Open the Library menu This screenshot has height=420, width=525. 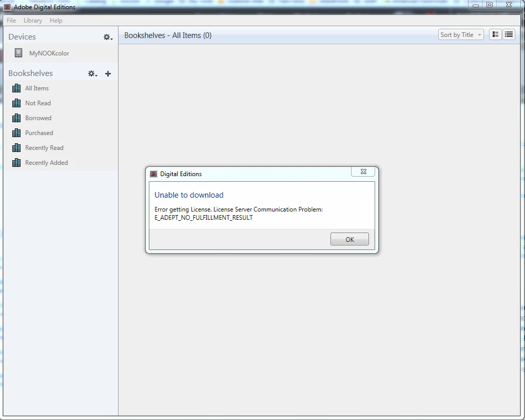[x=33, y=21]
